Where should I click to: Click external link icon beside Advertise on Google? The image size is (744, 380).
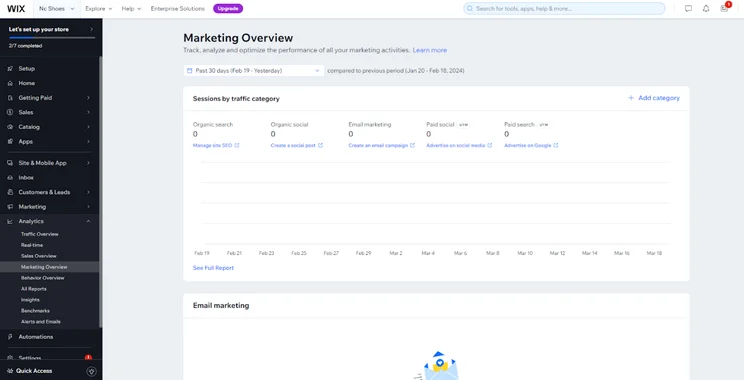[x=556, y=146]
